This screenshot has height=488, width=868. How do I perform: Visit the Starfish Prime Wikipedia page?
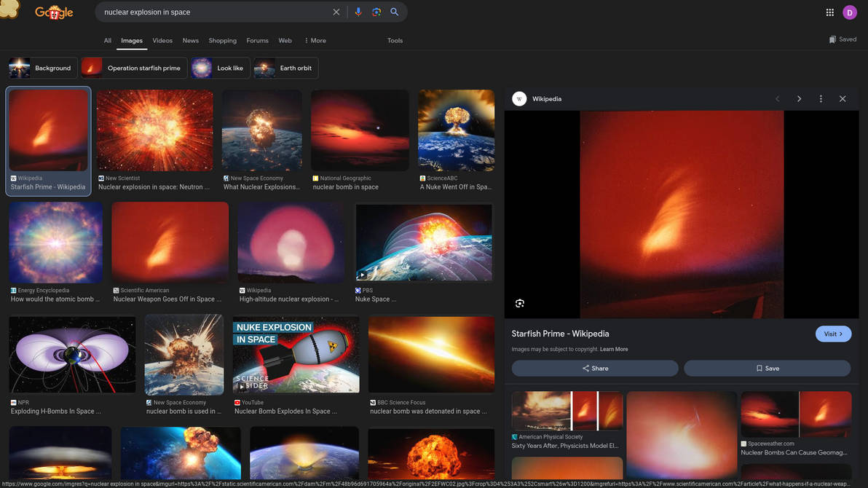[833, 334]
